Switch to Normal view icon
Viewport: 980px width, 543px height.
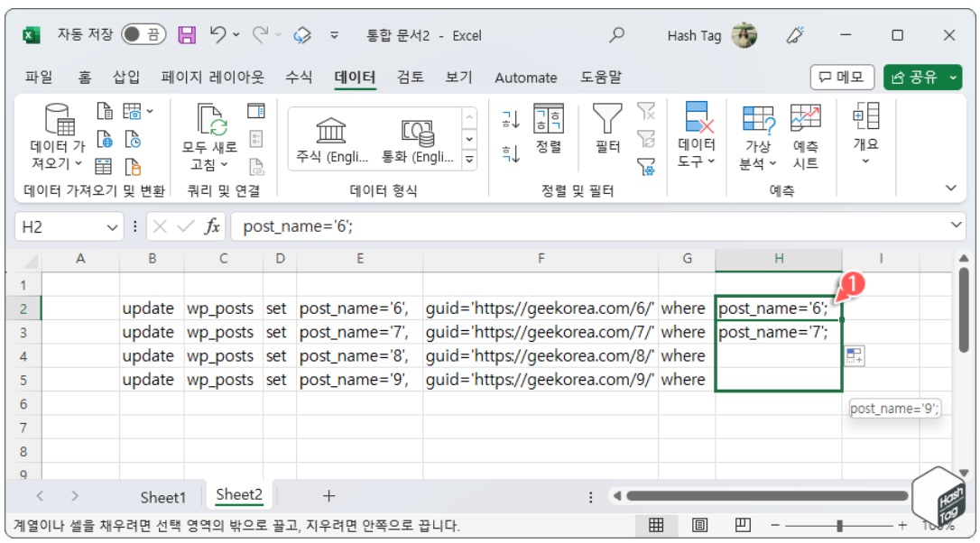click(656, 526)
